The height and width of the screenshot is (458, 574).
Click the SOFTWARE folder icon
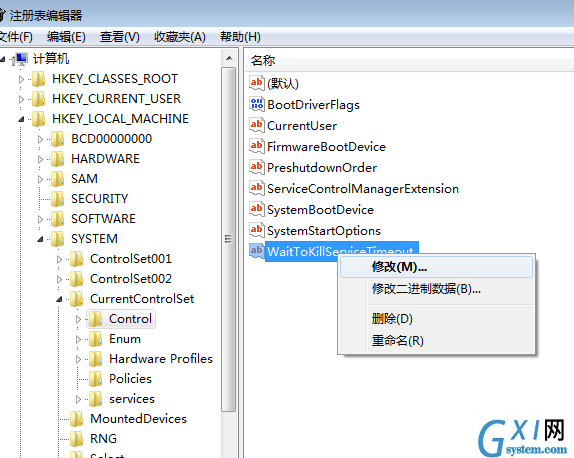(57, 219)
